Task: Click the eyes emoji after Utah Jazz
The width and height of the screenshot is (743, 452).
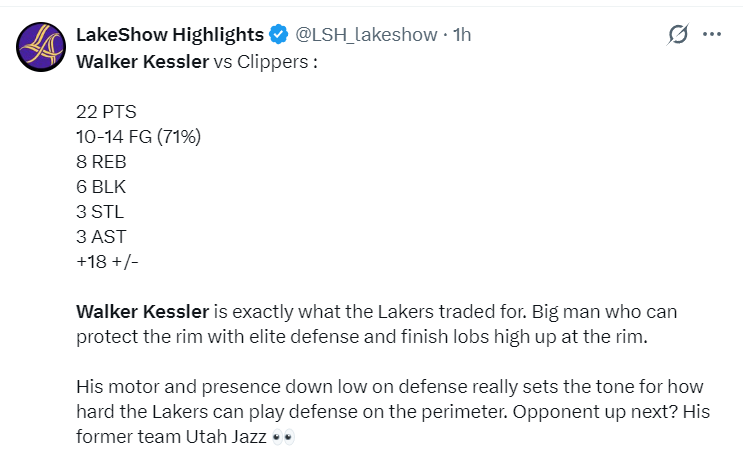Action: click(x=283, y=437)
